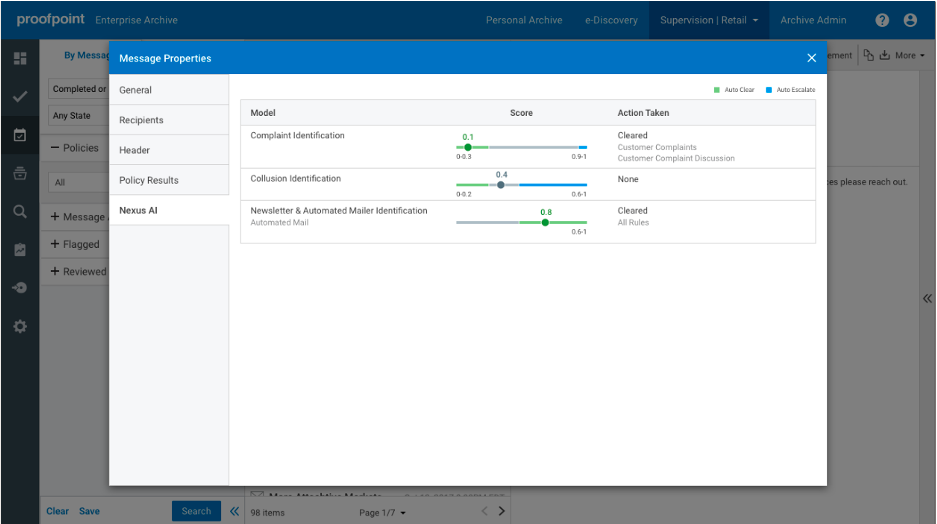
Task: Click the Score column header
Action: coord(521,113)
